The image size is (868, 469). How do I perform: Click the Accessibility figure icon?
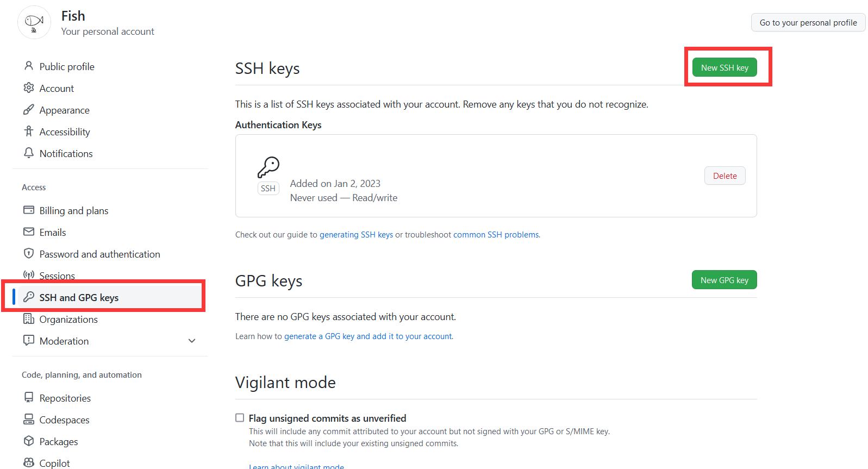pos(29,132)
